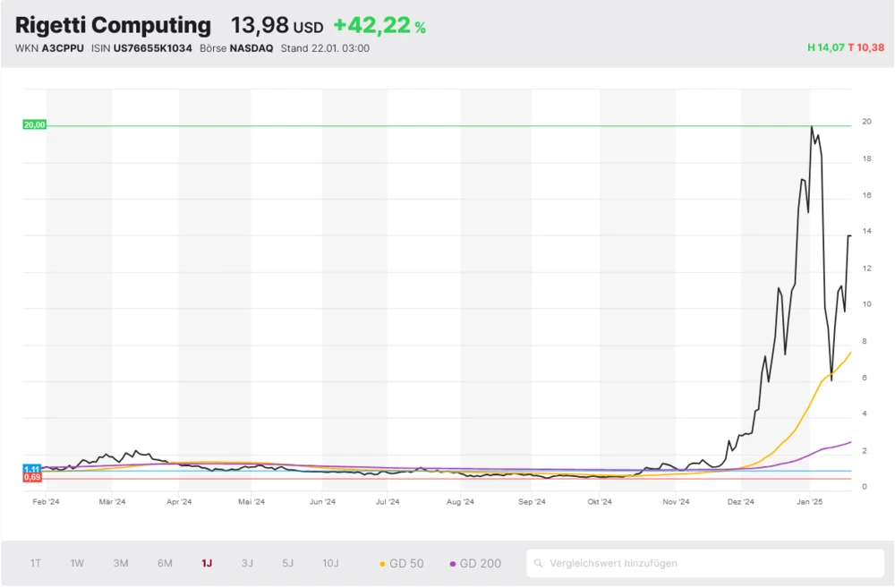895x588 pixels.
Task: Click the +42,22 % change value
Action: pyautogui.click(x=379, y=27)
